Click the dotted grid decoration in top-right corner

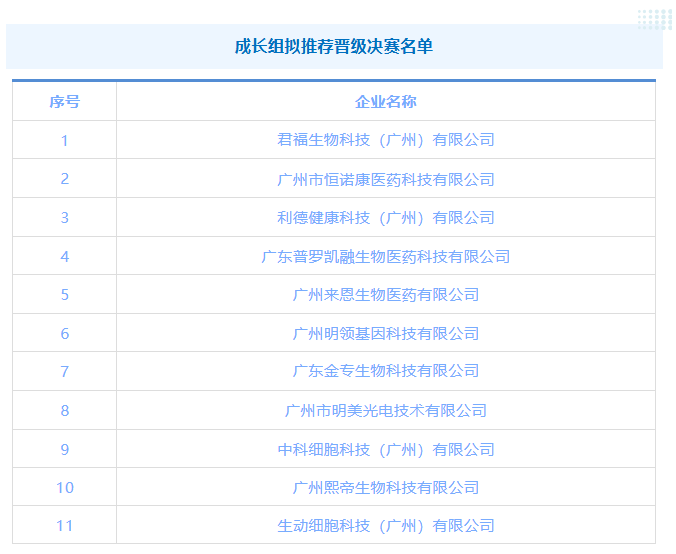(655, 19)
